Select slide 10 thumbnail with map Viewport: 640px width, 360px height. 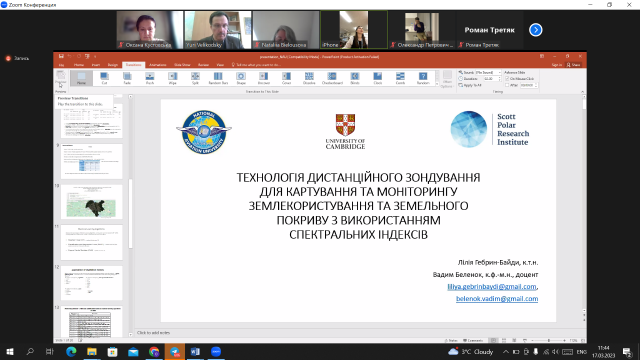click(x=91, y=202)
